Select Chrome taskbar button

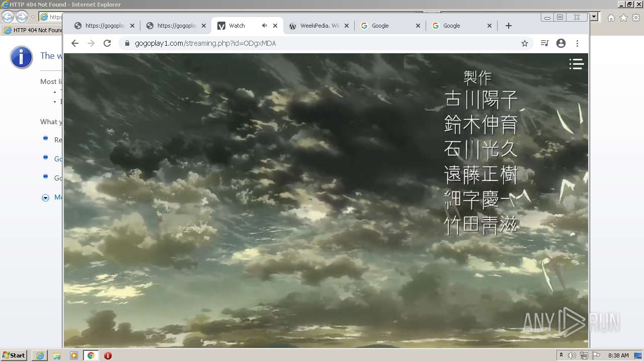pyautogui.click(x=91, y=355)
